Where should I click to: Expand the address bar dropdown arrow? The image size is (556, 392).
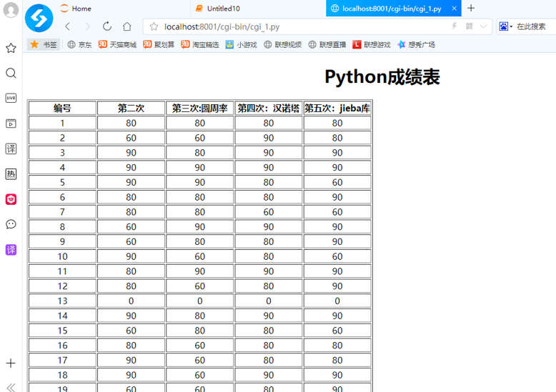[x=483, y=26]
